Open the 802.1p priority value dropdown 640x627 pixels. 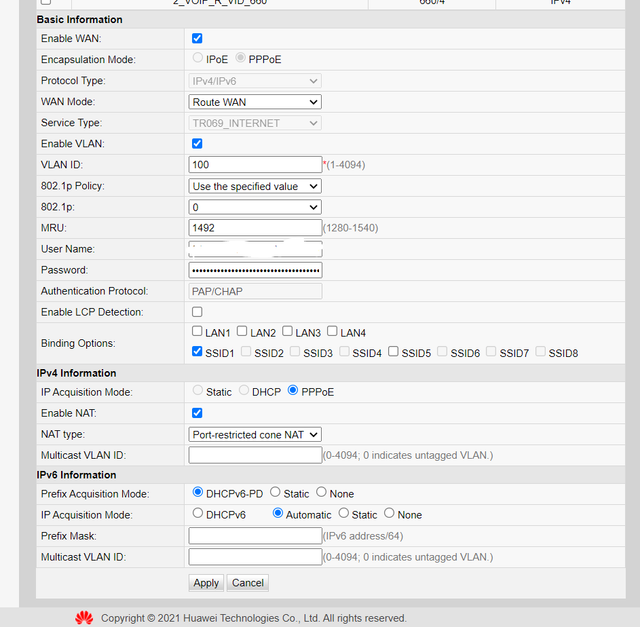click(x=255, y=207)
